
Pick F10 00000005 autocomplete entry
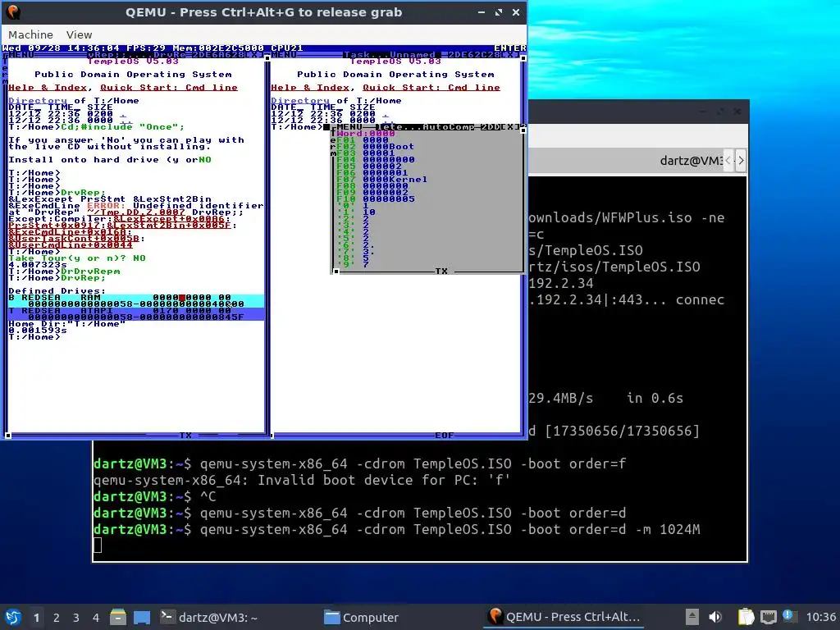[x=375, y=199]
